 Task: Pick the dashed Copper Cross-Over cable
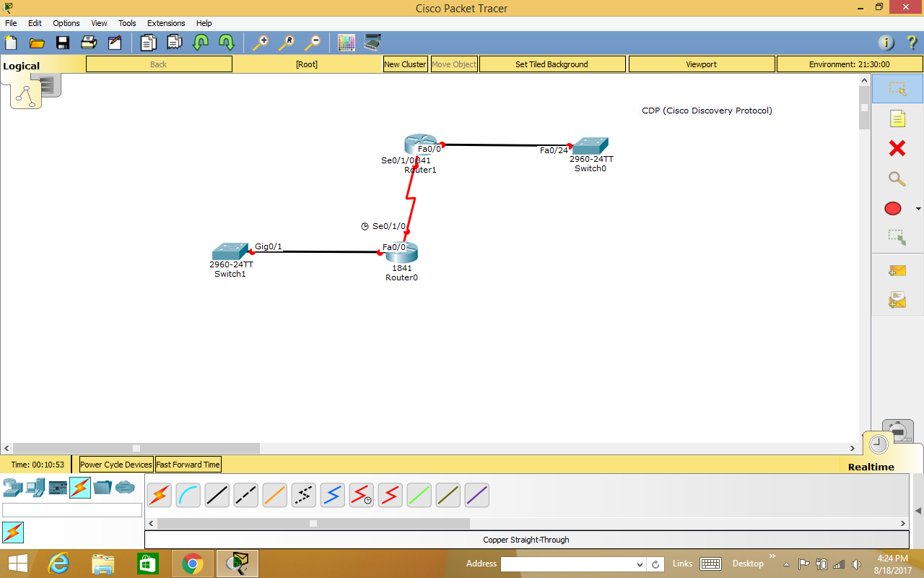(246, 495)
